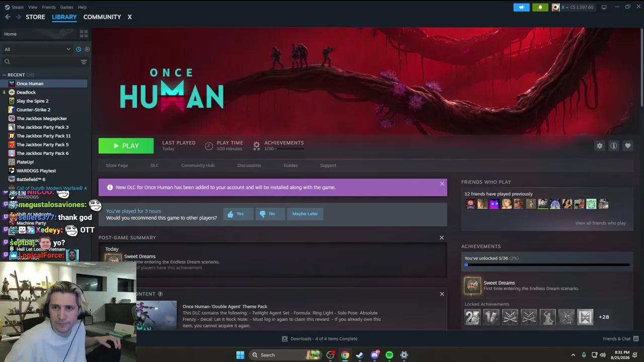The height and width of the screenshot is (362, 644).
Task: Show hidden system tray icons
Action: click(573, 355)
